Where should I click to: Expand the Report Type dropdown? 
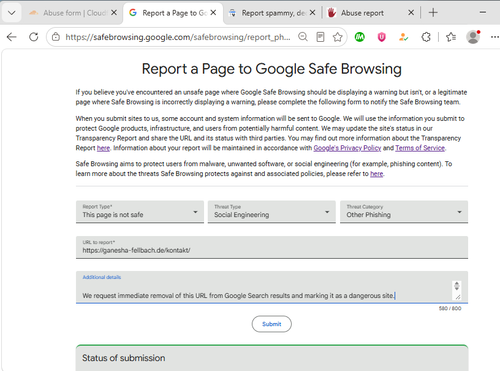click(140, 212)
